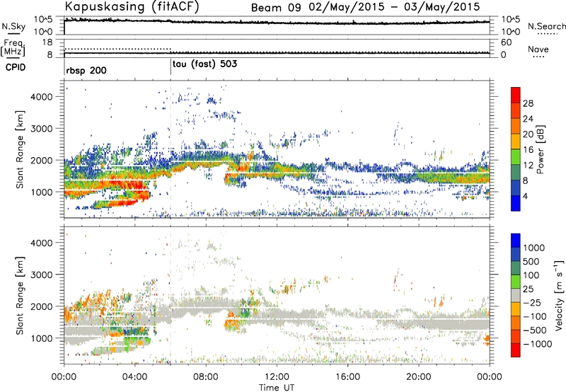Click the 60 tick on Nave axis
This screenshot has width=566, height=392.
(x=506, y=42)
